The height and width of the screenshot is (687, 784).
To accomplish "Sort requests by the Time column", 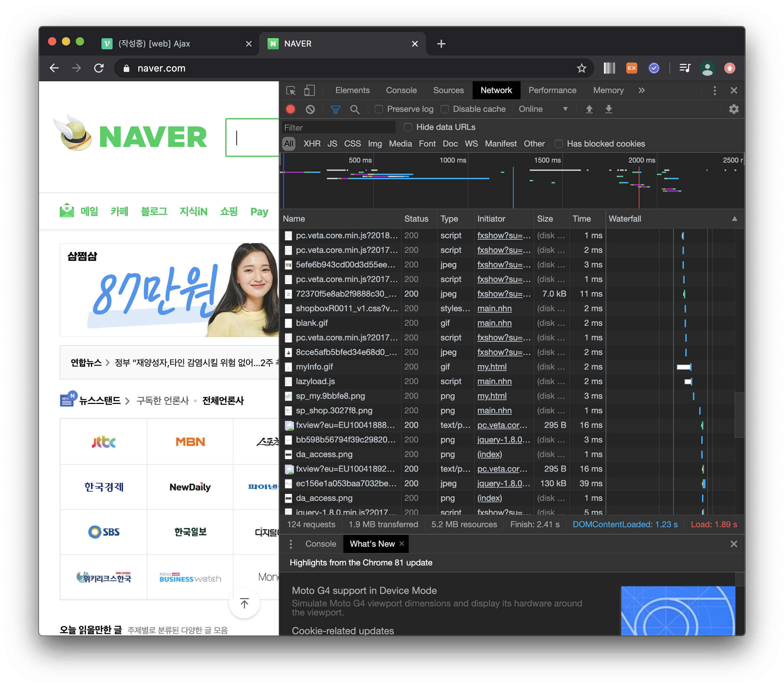I will [587, 219].
